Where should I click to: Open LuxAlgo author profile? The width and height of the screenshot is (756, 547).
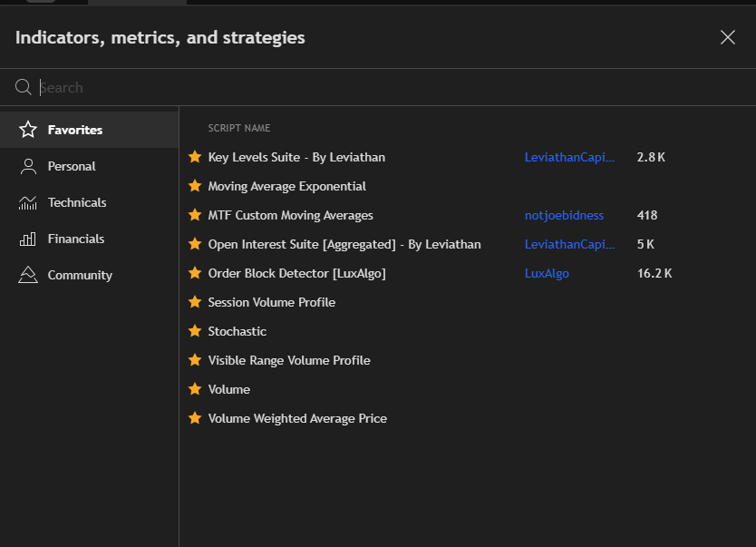[x=547, y=273]
